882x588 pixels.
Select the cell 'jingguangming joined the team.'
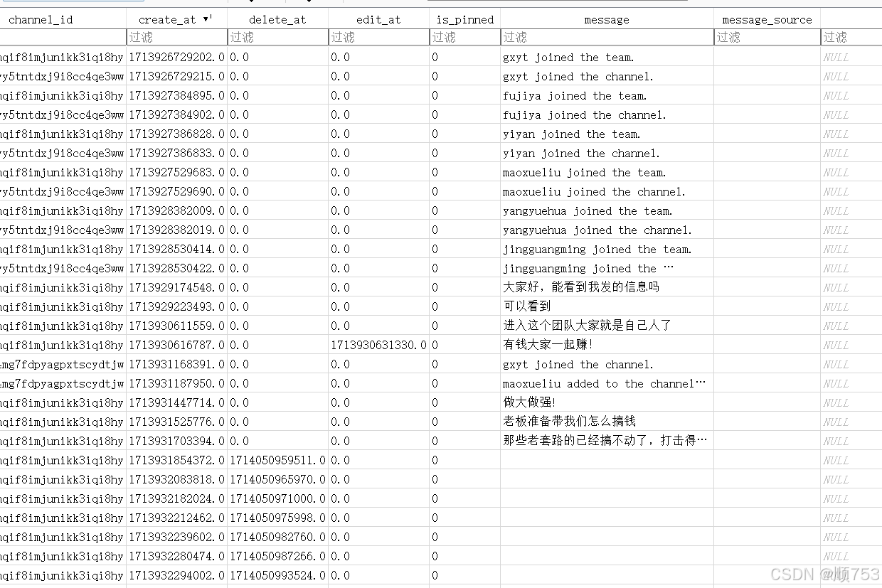(x=607, y=249)
